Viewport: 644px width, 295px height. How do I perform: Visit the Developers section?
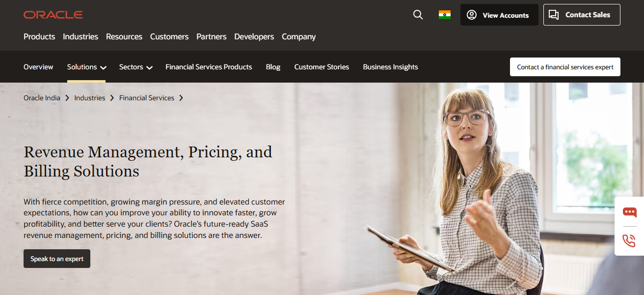point(254,37)
